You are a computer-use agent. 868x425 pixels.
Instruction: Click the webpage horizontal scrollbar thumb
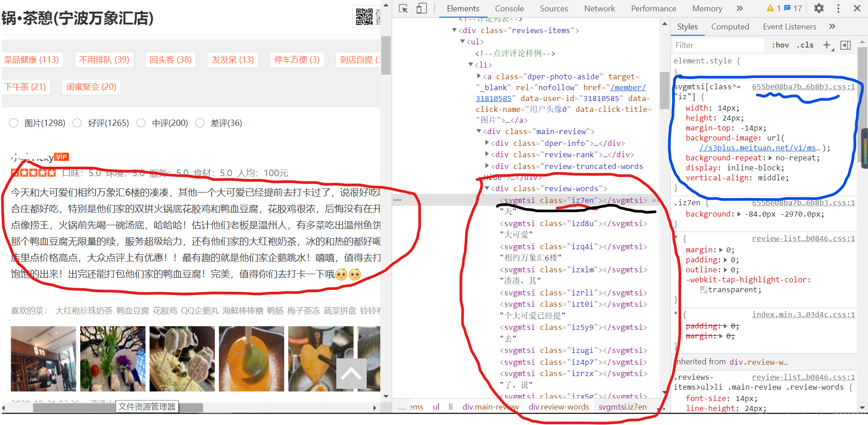point(118,407)
